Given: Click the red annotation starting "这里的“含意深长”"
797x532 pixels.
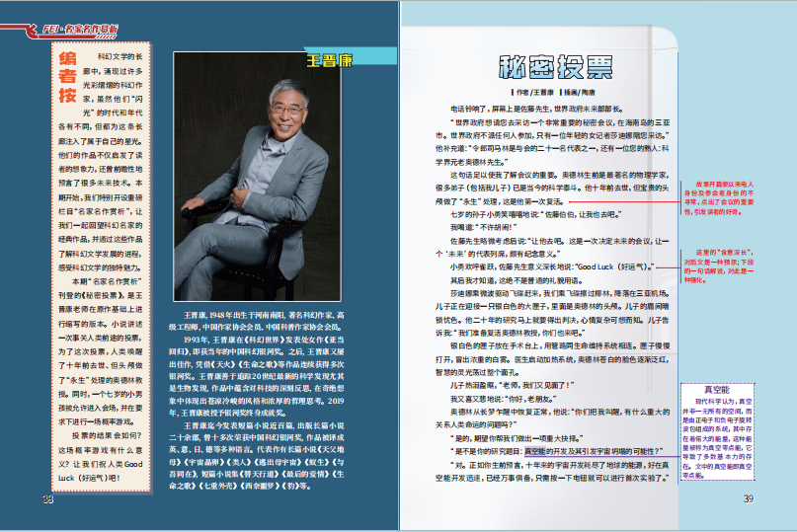Looking at the screenshot, I should [719, 266].
